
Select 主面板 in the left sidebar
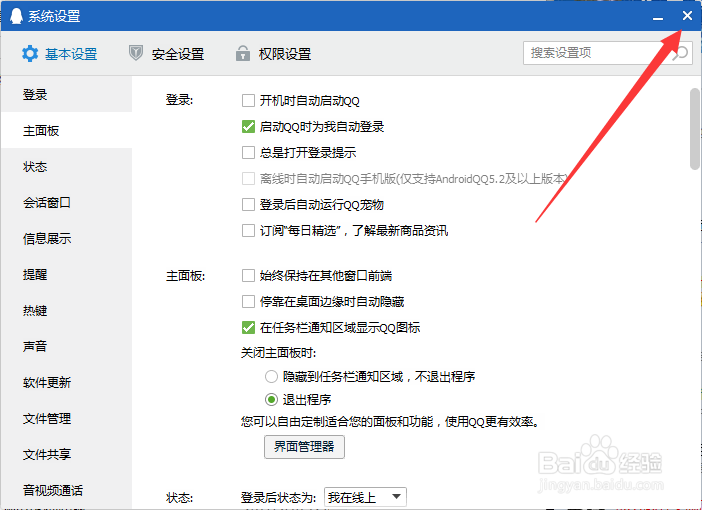[67, 131]
